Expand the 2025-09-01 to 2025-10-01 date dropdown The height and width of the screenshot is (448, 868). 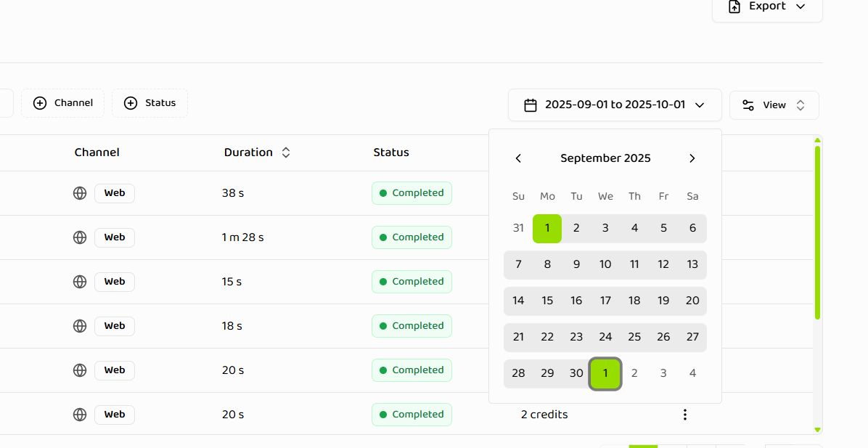(x=700, y=105)
